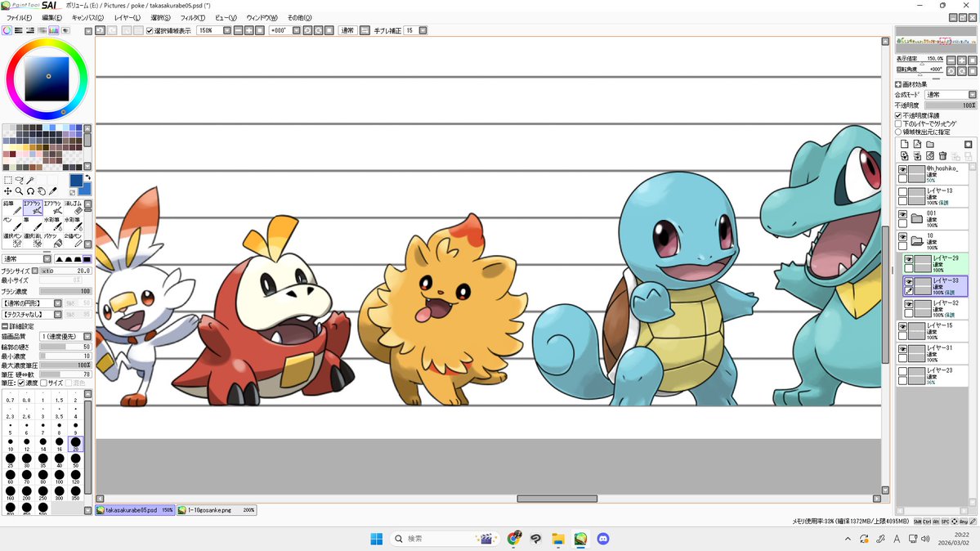Select the canvas rotate tool

tap(30, 191)
